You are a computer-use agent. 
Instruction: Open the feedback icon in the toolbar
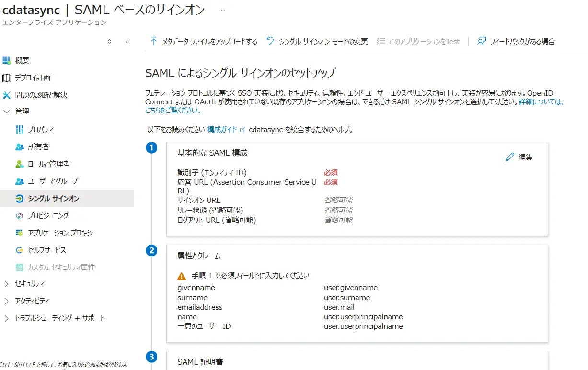pyautogui.click(x=481, y=41)
